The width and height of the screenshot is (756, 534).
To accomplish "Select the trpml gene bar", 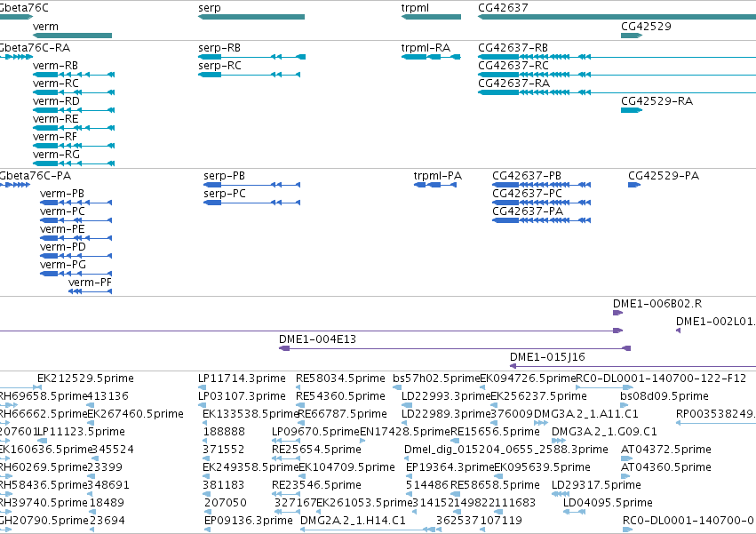I will (x=431, y=17).
